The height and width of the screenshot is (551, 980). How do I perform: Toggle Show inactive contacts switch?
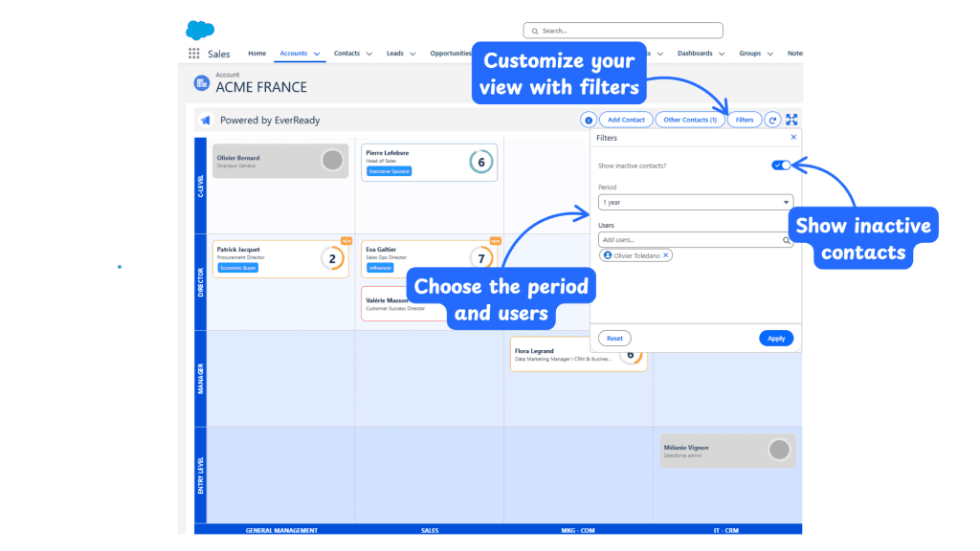click(781, 165)
